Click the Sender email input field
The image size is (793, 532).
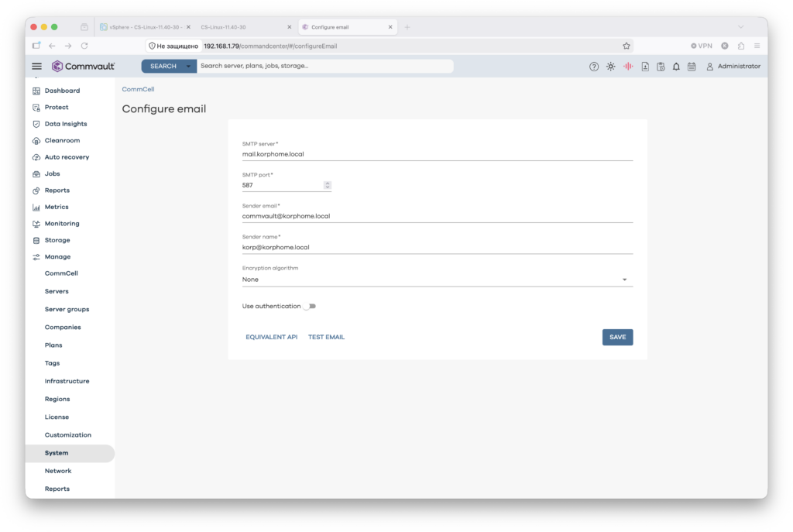pos(438,217)
